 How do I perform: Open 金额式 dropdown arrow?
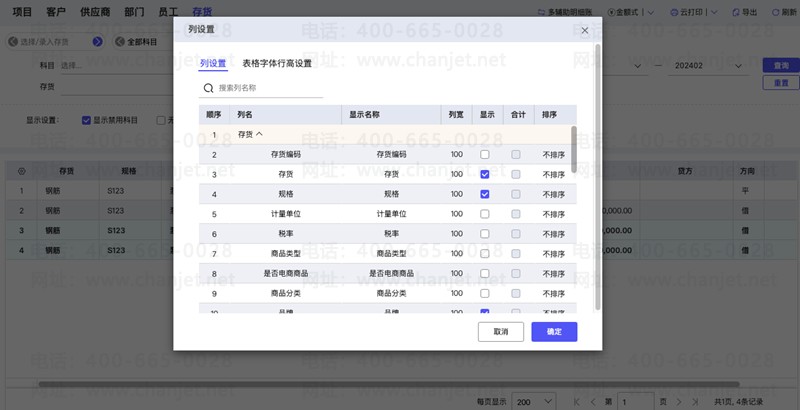pos(651,12)
